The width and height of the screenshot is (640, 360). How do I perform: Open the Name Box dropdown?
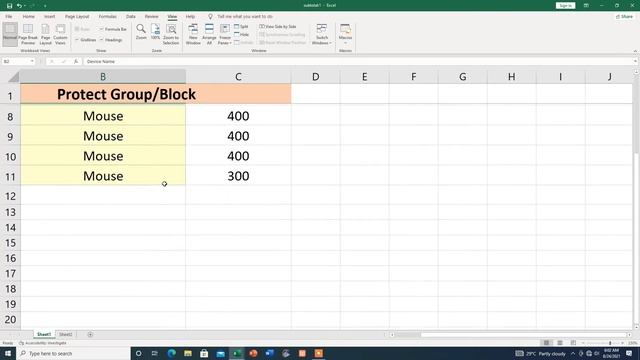(x=32, y=61)
